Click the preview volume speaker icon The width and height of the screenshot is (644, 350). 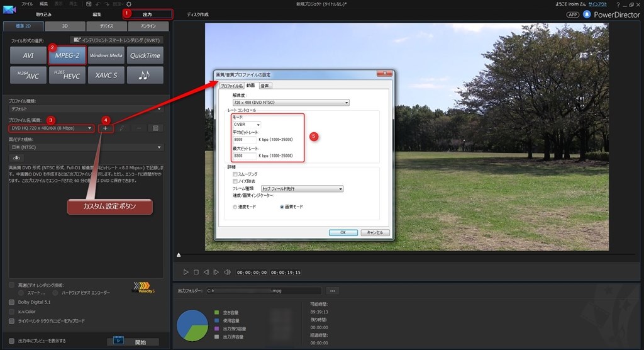(227, 273)
